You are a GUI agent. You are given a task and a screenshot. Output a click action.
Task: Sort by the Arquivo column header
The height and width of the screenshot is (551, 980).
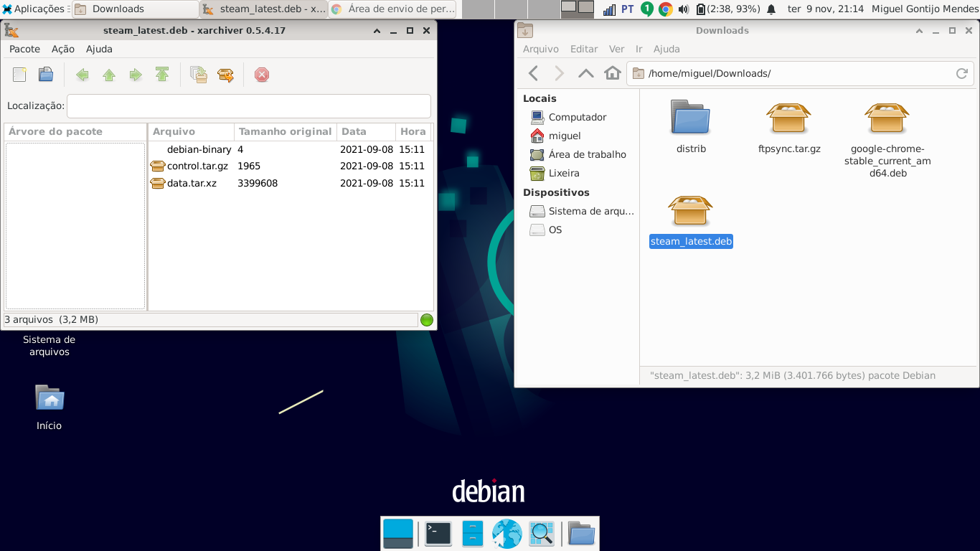coord(191,131)
